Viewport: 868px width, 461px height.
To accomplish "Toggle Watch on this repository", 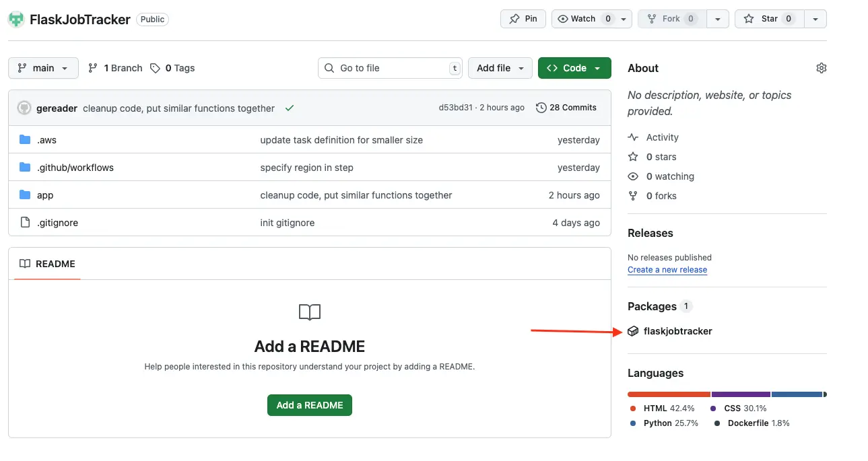I will tap(583, 19).
